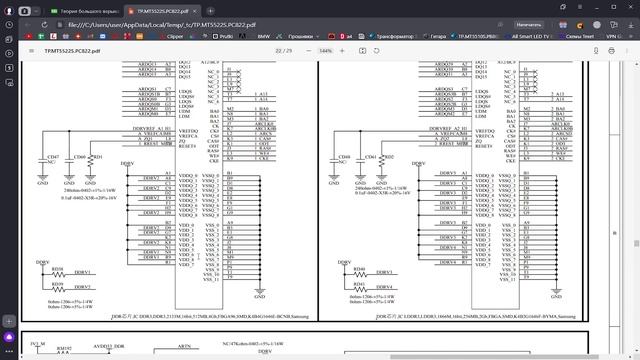Reload the current page
640x360 pixels.
click(x=44, y=25)
